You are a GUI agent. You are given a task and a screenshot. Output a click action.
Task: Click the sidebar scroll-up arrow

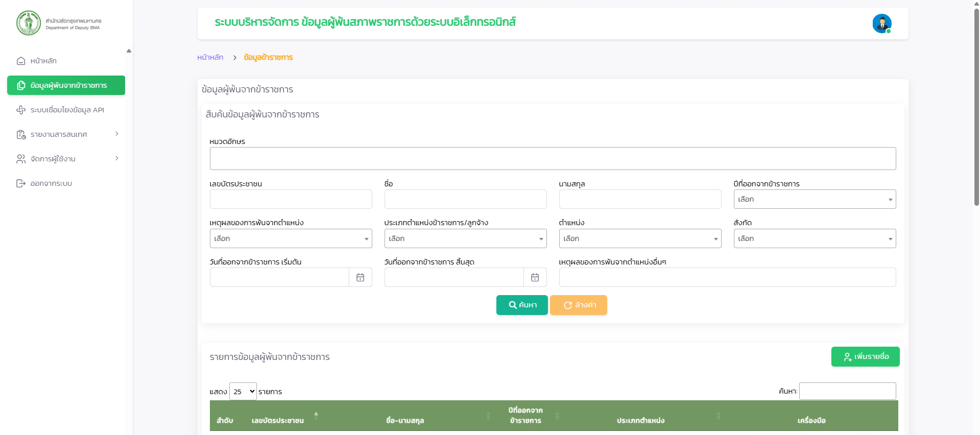(x=129, y=51)
